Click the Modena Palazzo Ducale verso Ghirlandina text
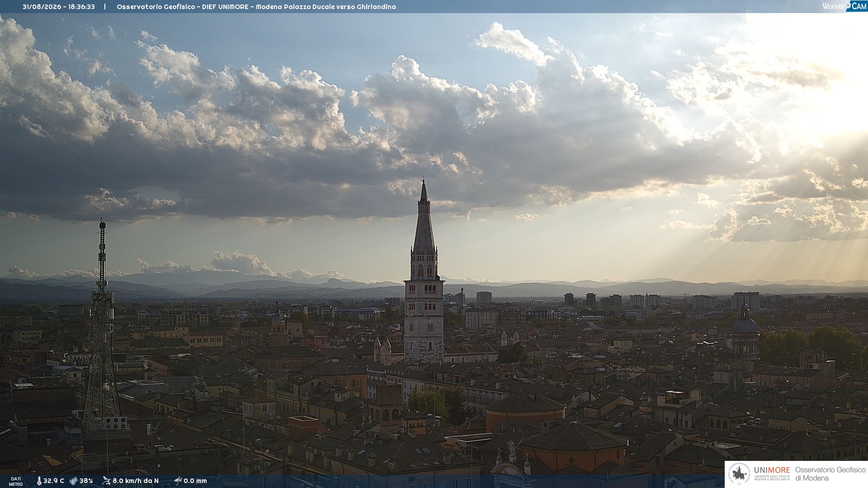The height and width of the screenshot is (488, 868). (x=326, y=7)
